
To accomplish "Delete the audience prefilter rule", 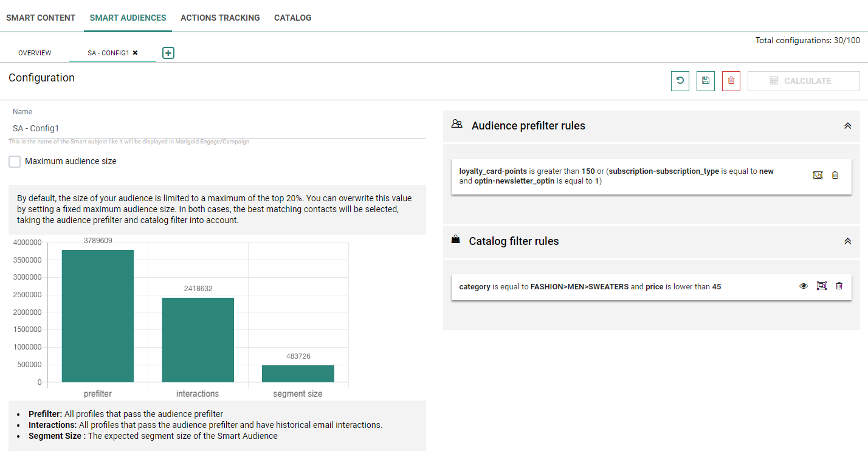I will 835,175.
